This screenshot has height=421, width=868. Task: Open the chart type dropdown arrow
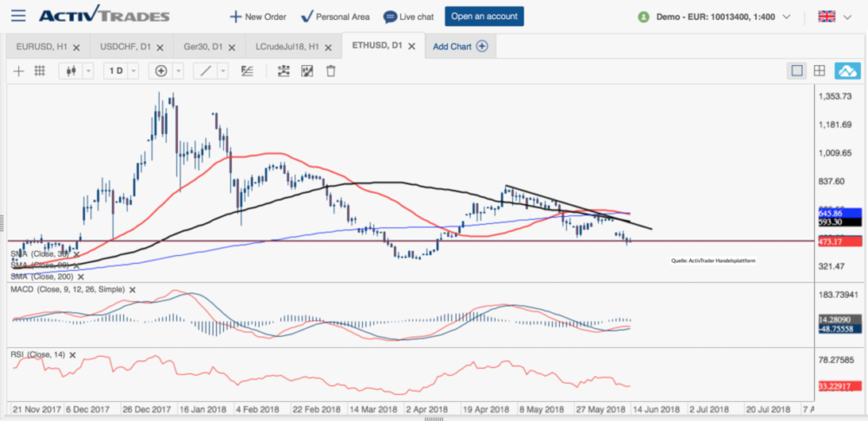coord(89,71)
